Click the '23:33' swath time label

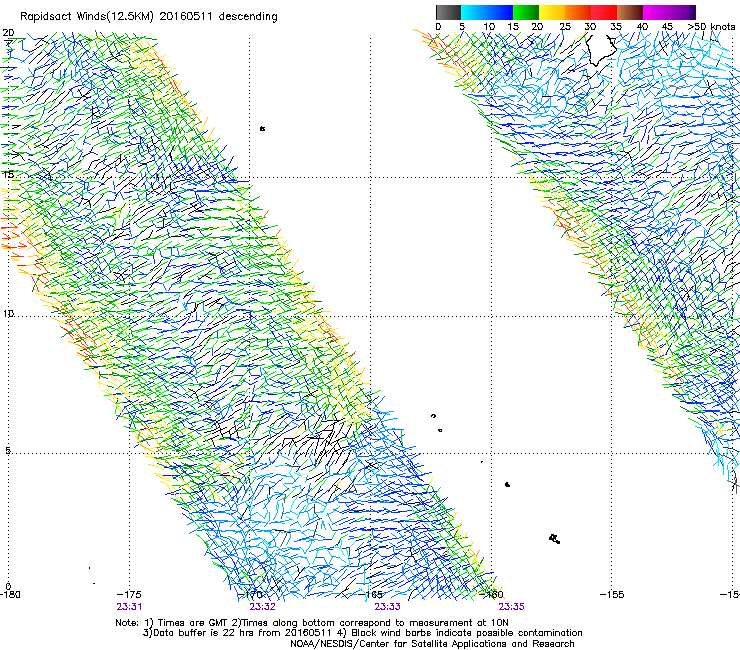tap(387, 607)
